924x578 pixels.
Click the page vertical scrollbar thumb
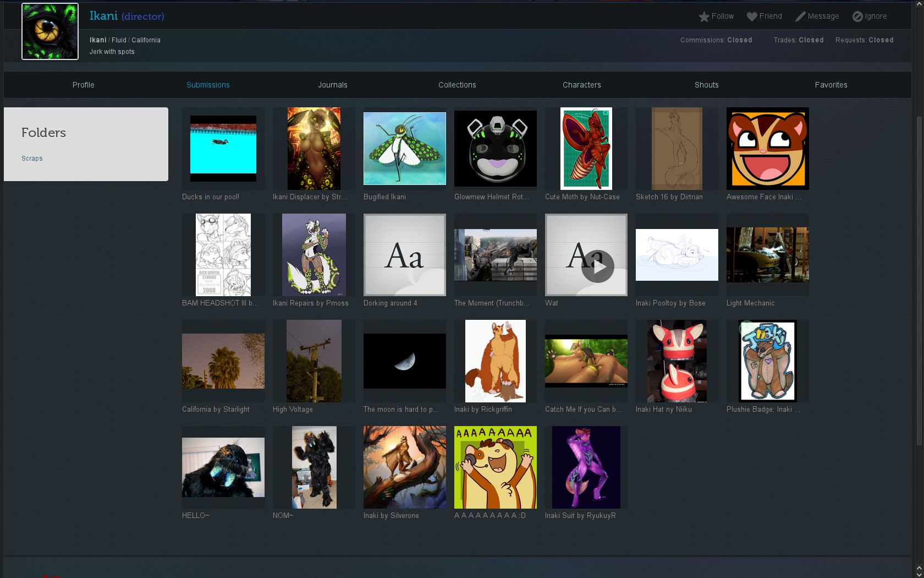tap(919, 281)
